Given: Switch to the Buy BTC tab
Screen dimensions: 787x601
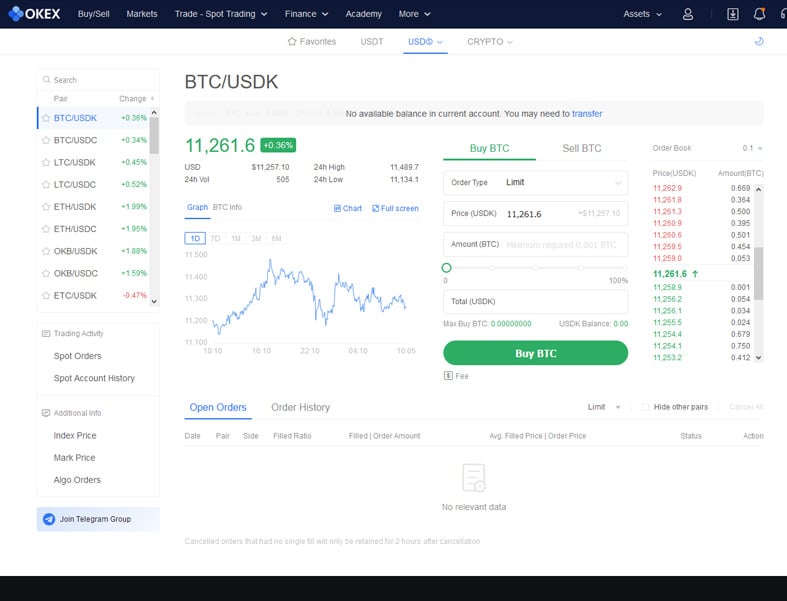Looking at the screenshot, I should tap(489, 148).
